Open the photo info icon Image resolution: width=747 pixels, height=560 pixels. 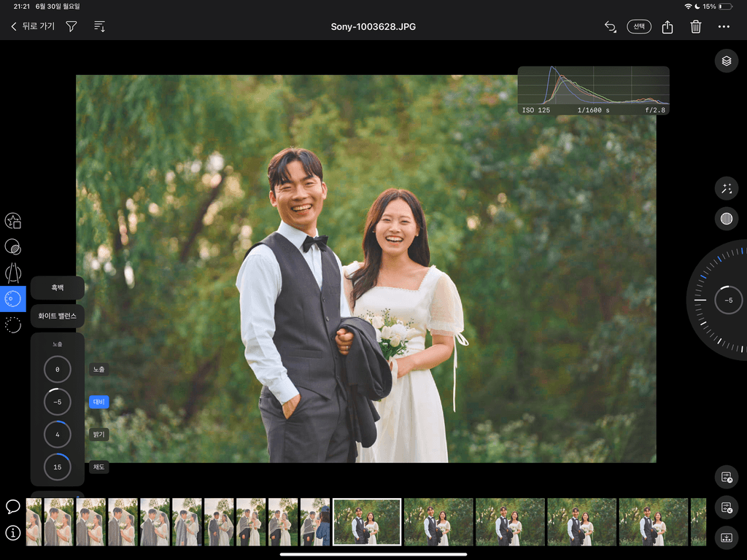13,533
